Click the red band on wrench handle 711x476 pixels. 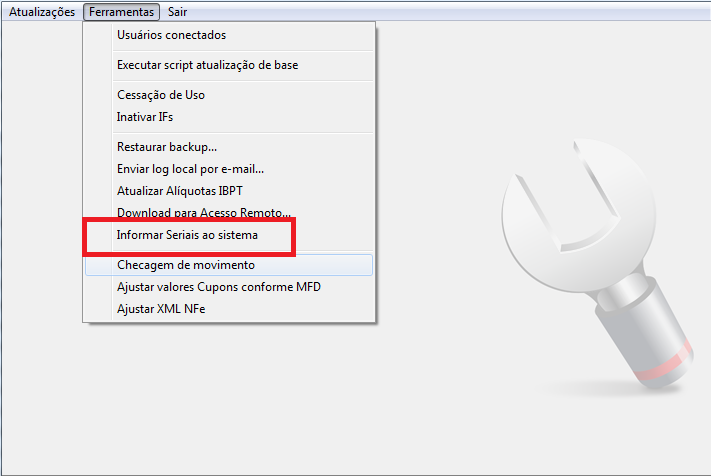[668, 366]
